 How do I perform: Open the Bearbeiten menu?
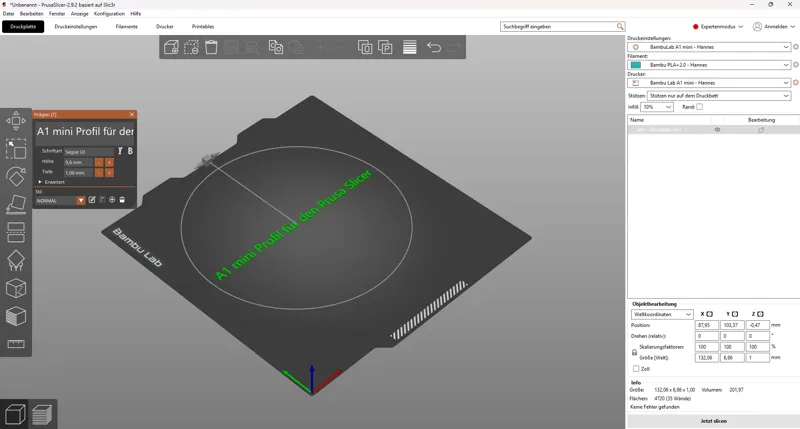click(32, 14)
